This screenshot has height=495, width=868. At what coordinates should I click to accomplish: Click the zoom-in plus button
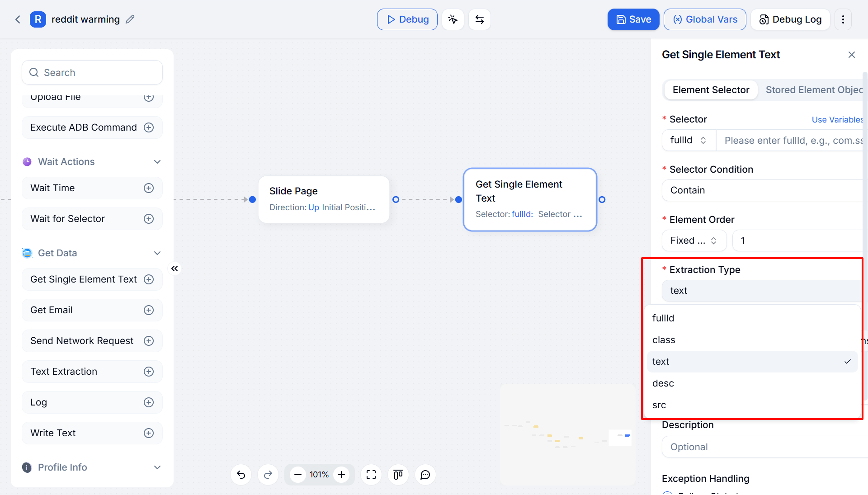(x=341, y=475)
